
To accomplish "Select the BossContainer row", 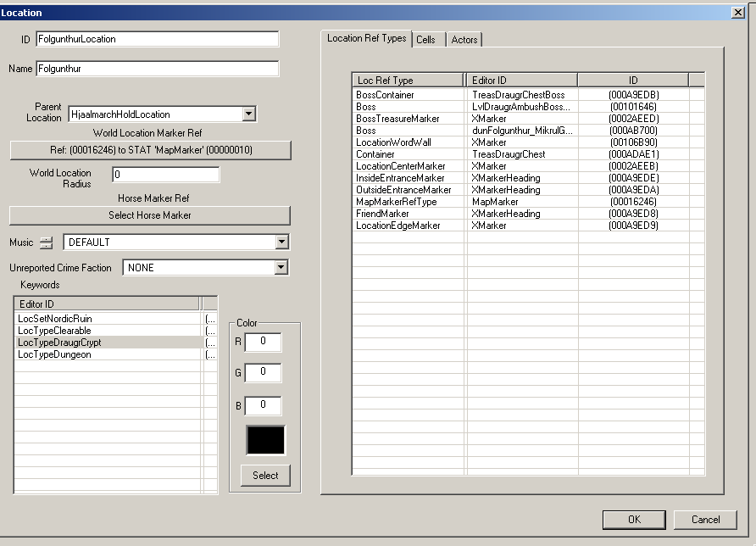I will 528,95.
